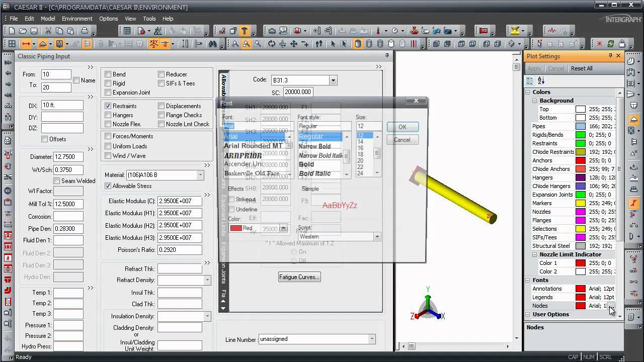Click OK in the Font dialog
The width and height of the screenshot is (644, 362).
(402, 127)
